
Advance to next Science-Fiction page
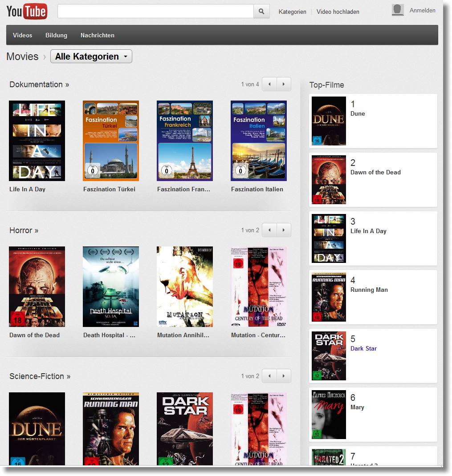coord(284,376)
